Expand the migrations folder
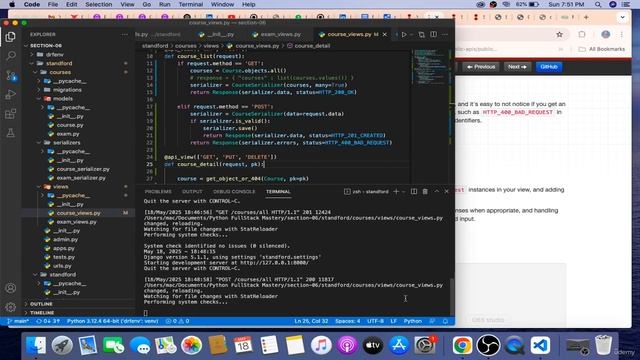This screenshot has height=360, width=640. (67, 90)
